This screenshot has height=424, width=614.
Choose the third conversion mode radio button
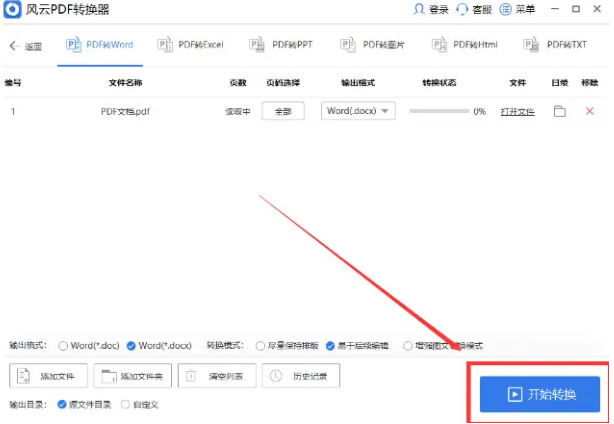point(408,346)
